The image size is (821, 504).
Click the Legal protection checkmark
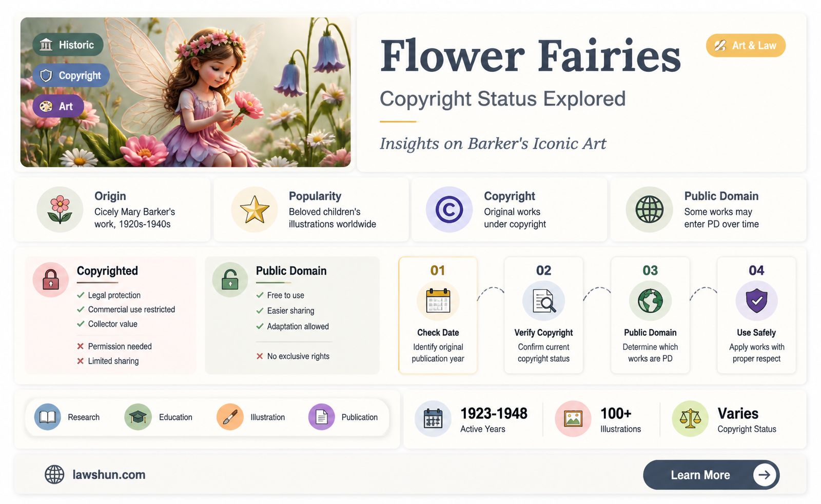pyautogui.click(x=81, y=295)
